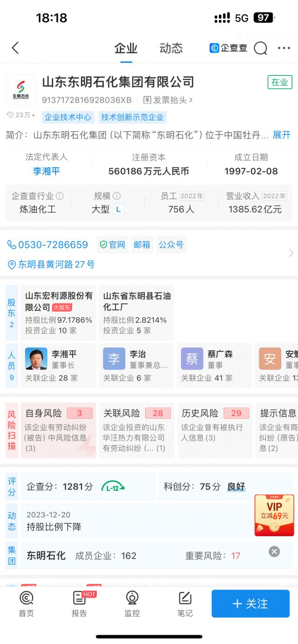The width and height of the screenshot is (298, 644).
Task: Open shareholder 山东宏利源股份有限公司 card
Action: (59, 313)
